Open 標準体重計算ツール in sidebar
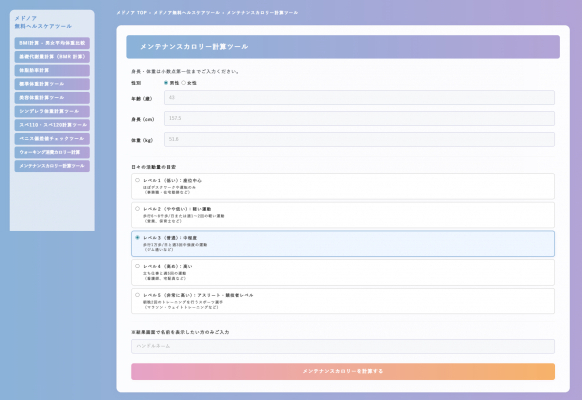The width and height of the screenshot is (582, 400). [52, 84]
